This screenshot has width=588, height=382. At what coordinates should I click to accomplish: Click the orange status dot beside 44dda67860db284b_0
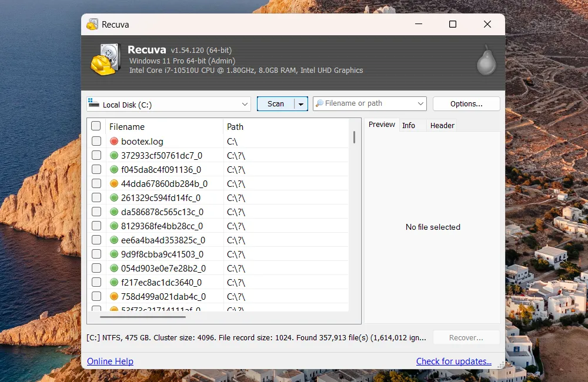click(x=114, y=184)
